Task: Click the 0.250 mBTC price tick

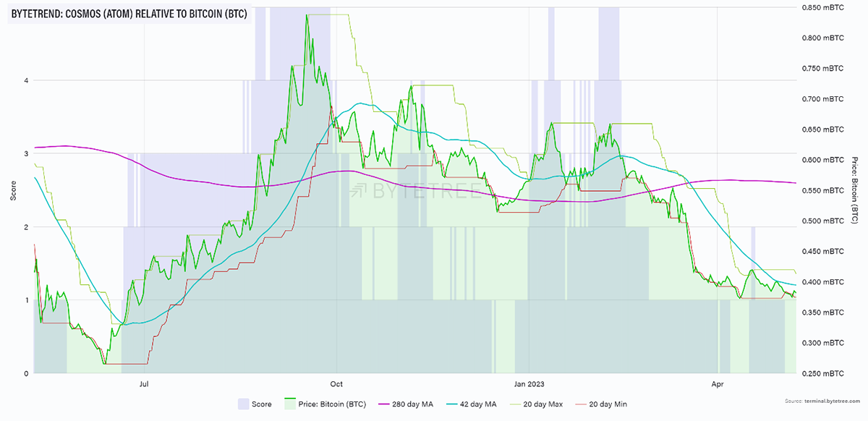Action: 824,373
